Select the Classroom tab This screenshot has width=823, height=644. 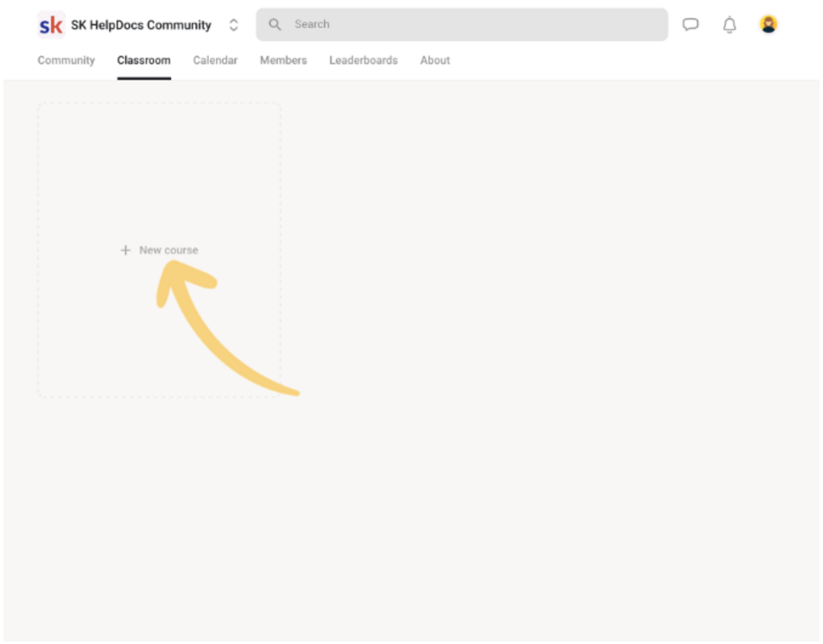click(x=144, y=60)
